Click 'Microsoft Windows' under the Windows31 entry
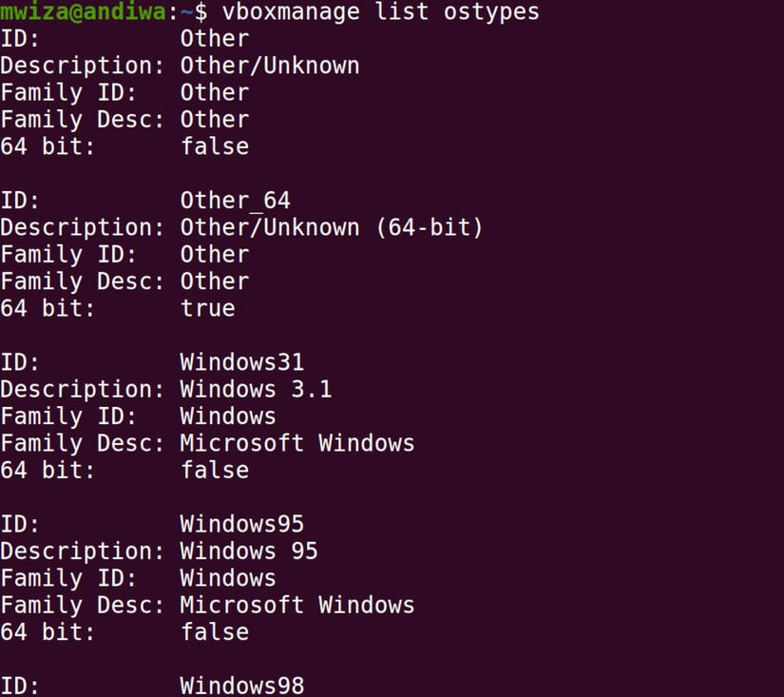This screenshot has height=697, width=784. point(297,443)
